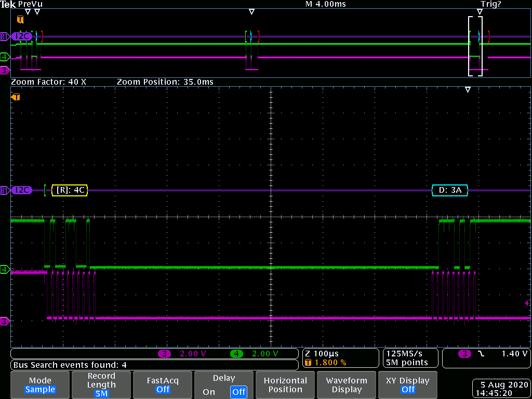The image size is (532, 399).
Task: Open the Mode Sample menu button
Action: point(40,385)
